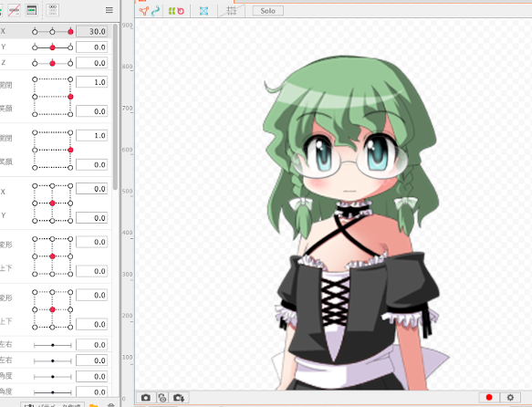Click the slider icon with red strikethrough
The width and height of the screenshot is (532, 407).
[14, 10]
